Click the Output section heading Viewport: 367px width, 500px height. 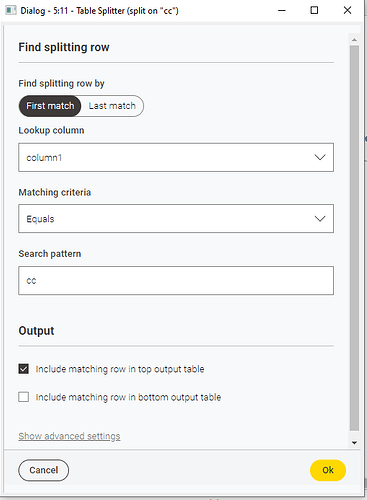[36, 331]
